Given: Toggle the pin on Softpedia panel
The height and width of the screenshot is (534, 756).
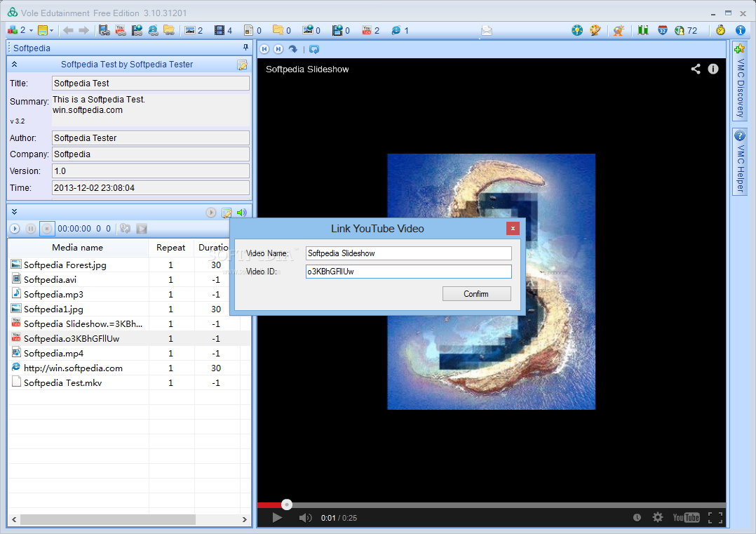Looking at the screenshot, I should click(x=245, y=47).
